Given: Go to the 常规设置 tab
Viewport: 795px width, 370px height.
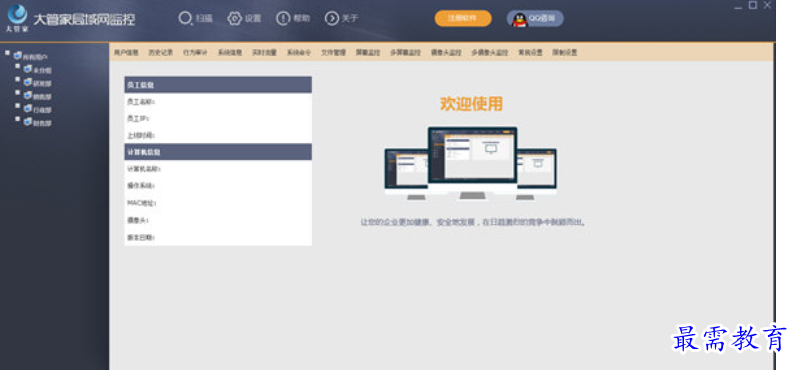Looking at the screenshot, I should pyautogui.click(x=530, y=52).
